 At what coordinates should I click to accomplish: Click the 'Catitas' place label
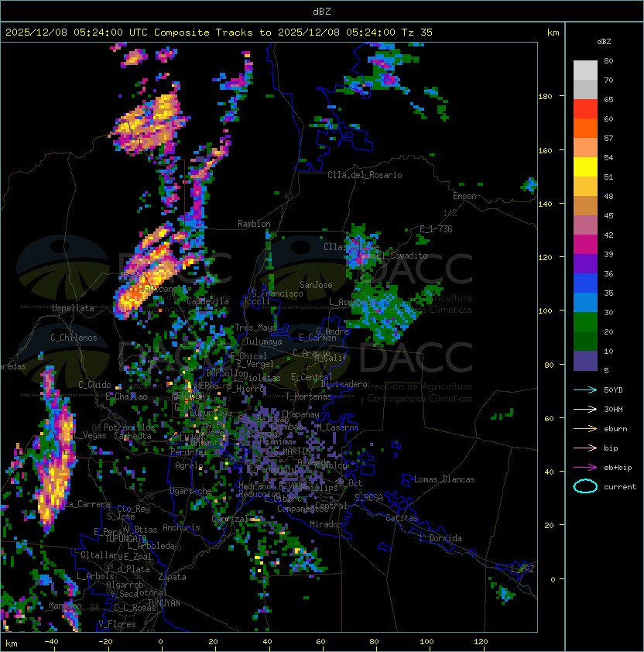[x=402, y=518]
